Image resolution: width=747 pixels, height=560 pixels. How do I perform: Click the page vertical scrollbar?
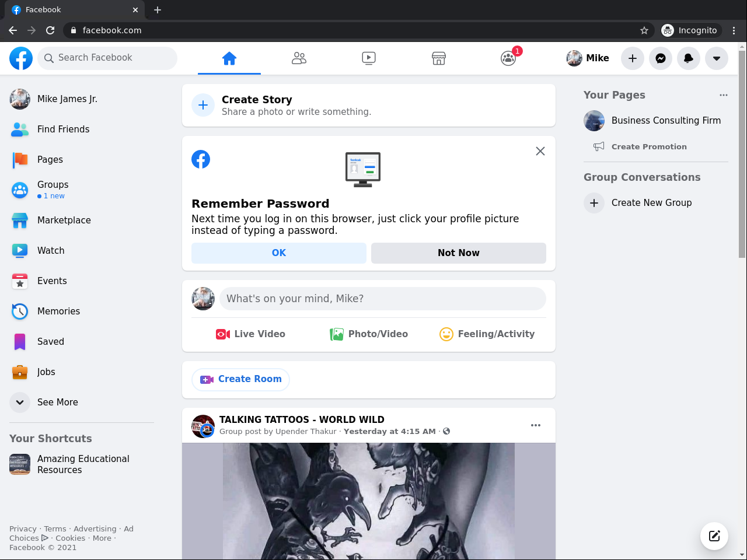coord(742,154)
